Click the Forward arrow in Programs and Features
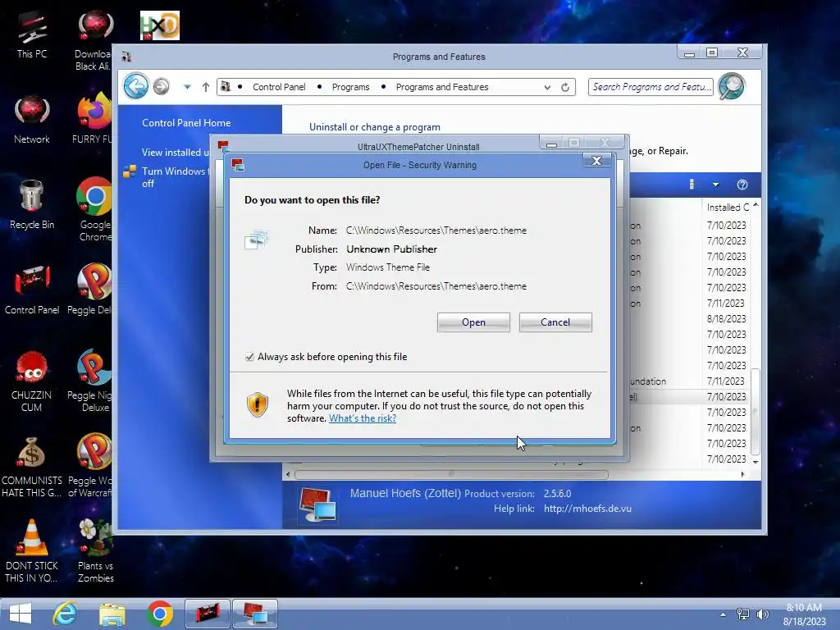 point(162,86)
